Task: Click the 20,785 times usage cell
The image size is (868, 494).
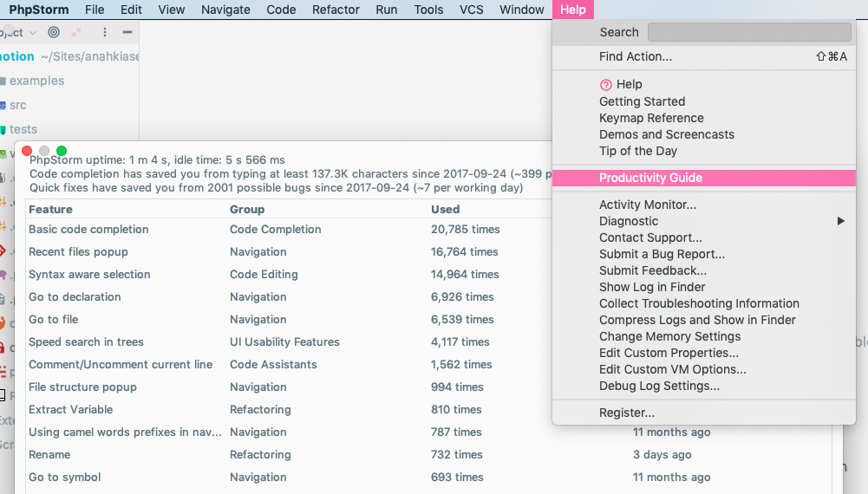Action: pos(465,230)
